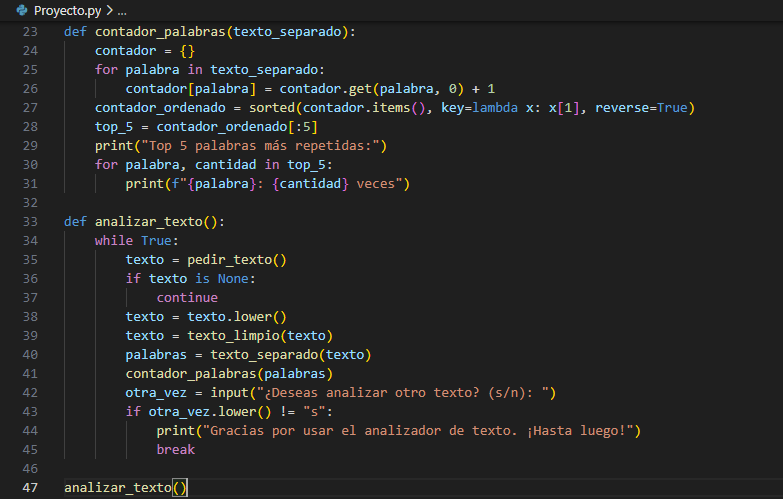The image size is (783, 499).
Task: Click 'texto.lower()' on line 38
Action: pos(237,316)
